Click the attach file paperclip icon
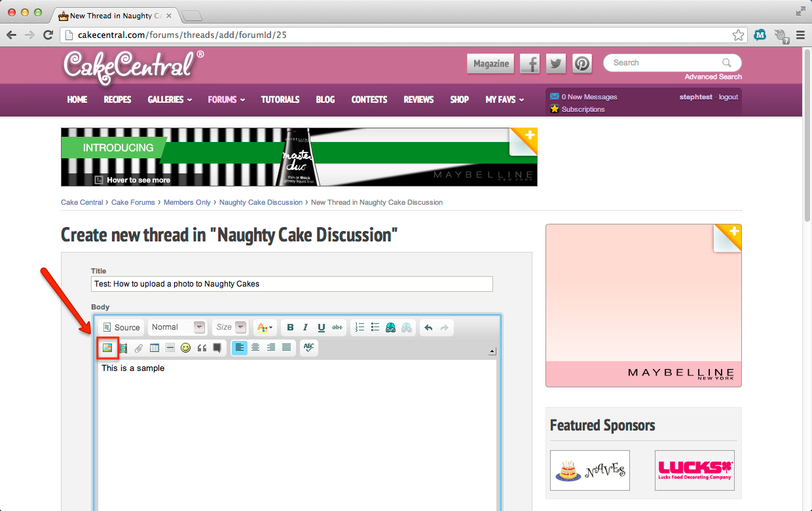Screen dimensions: 812x511 pyautogui.click(x=138, y=348)
